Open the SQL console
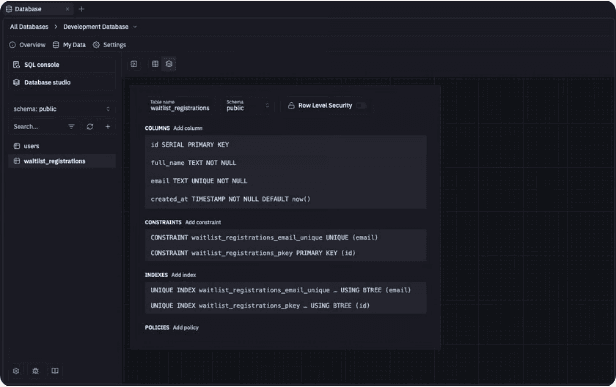 coord(62,65)
